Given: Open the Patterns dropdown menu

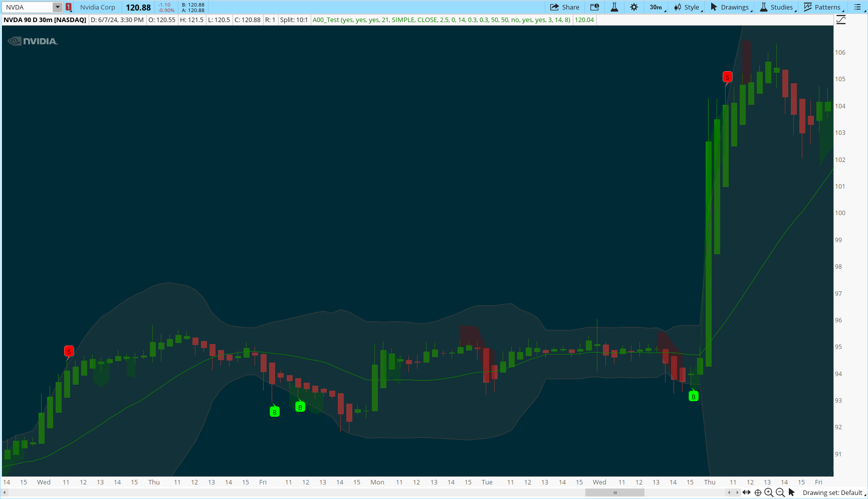Looking at the screenshot, I should 823,7.
